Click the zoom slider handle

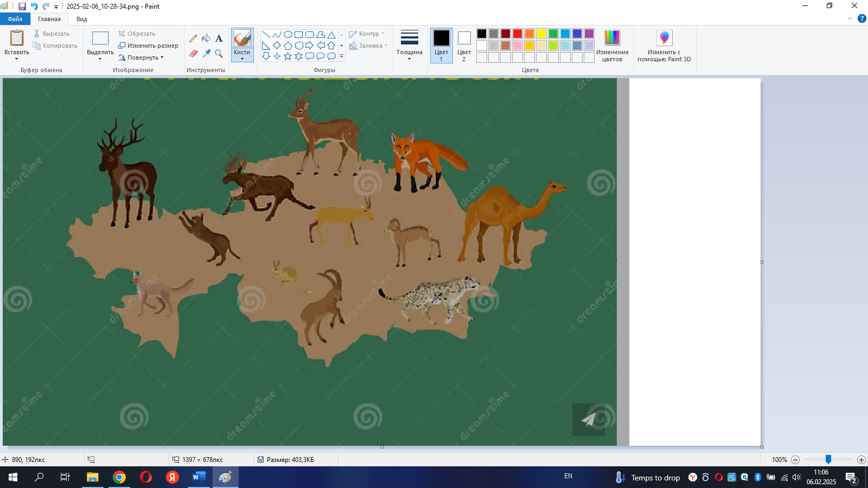[x=828, y=459]
